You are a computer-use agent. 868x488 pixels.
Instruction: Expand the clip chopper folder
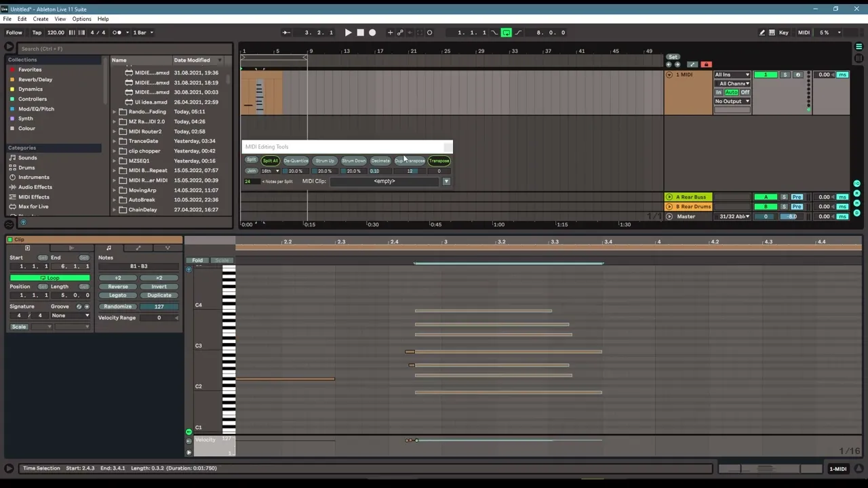tap(115, 151)
